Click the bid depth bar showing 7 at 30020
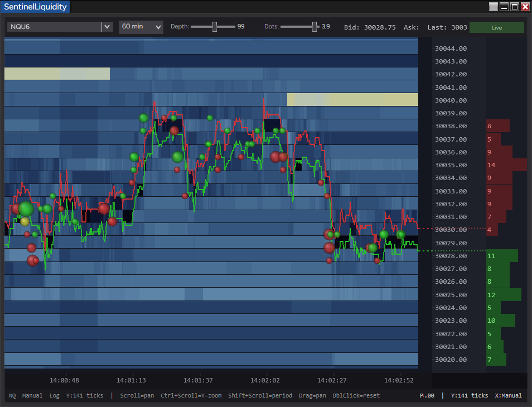The image size is (532, 407). (x=496, y=360)
